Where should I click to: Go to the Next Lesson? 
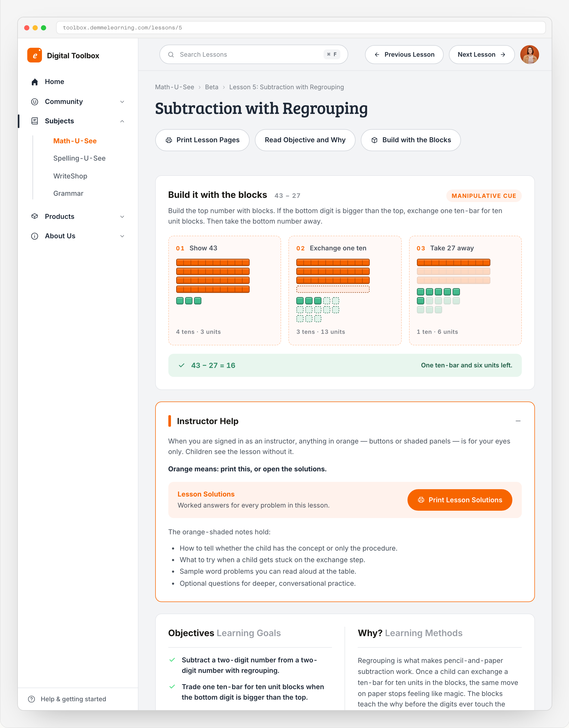point(481,55)
